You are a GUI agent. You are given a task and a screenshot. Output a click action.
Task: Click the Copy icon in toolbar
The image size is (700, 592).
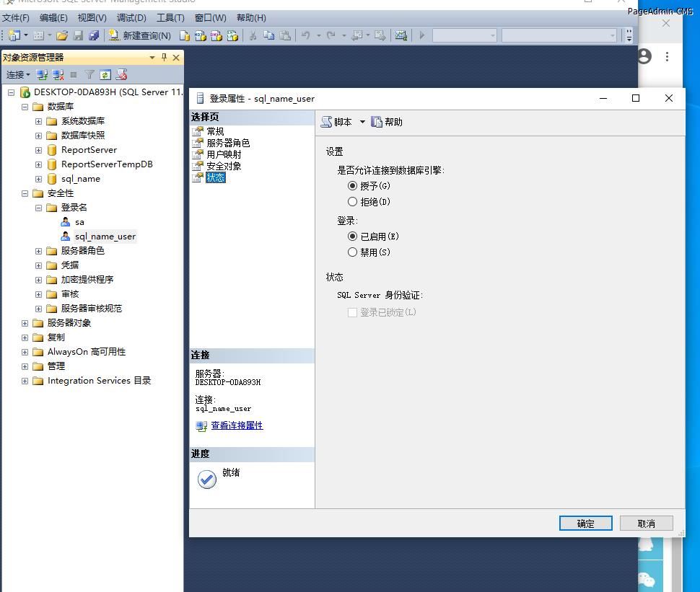[268, 35]
